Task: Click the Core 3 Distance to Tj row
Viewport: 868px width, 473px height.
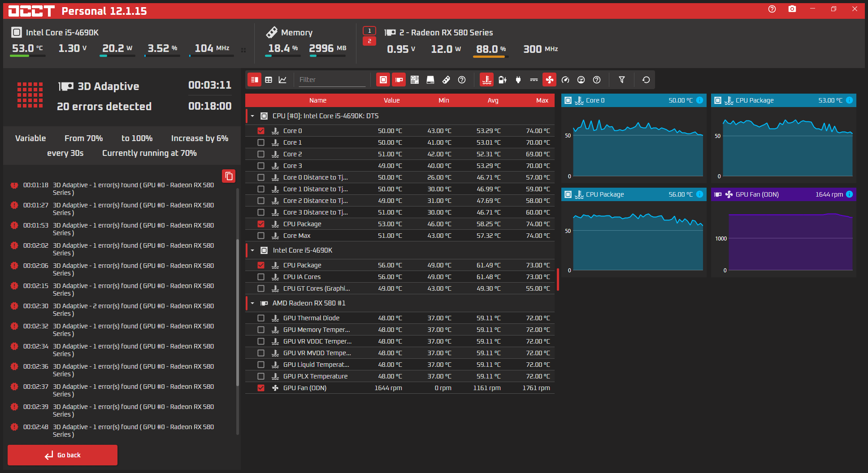Action: pos(400,212)
